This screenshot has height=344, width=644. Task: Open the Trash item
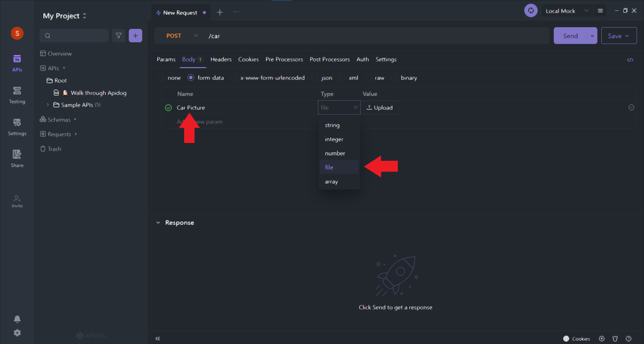click(x=51, y=149)
